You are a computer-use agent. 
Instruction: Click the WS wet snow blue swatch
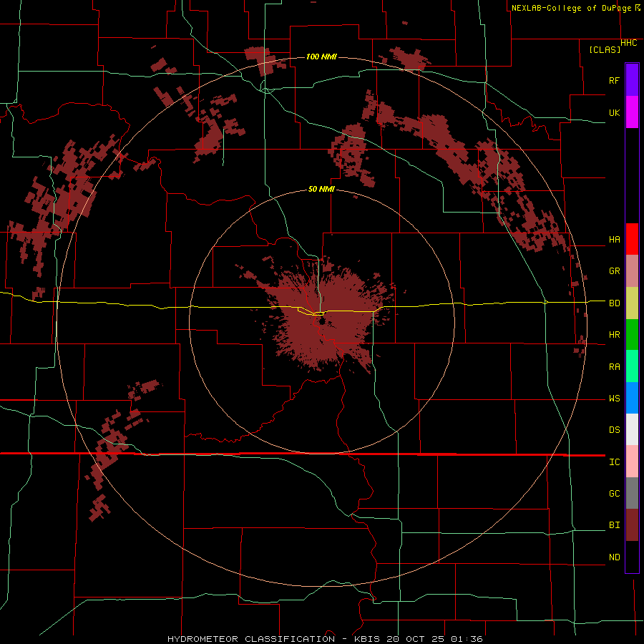[x=632, y=398]
